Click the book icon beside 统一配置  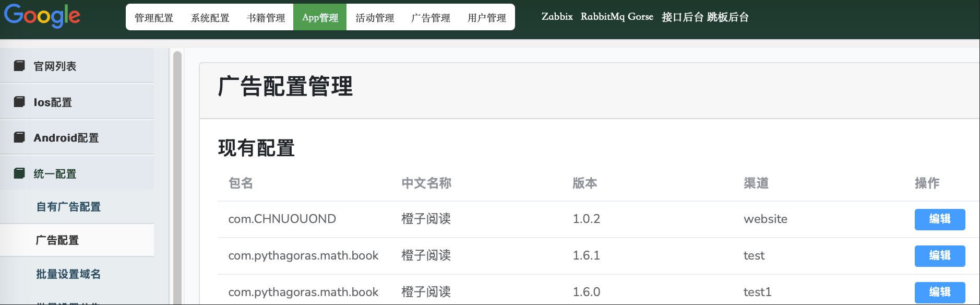(x=19, y=173)
